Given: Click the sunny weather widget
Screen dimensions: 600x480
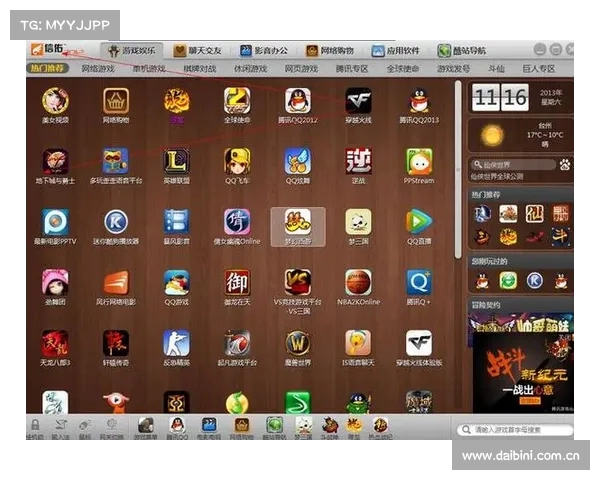Looking at the screenshot, I should point(520,135).
